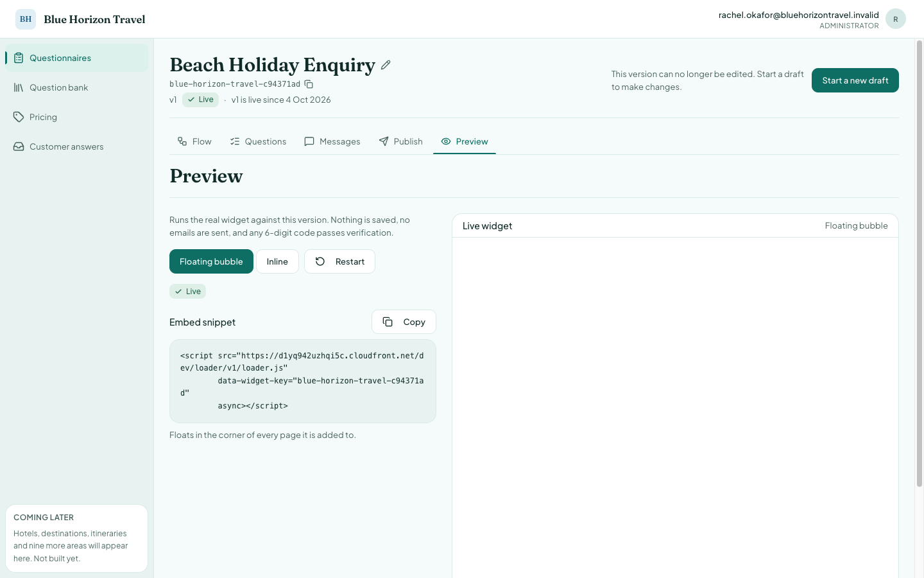The height and width of the screenshot is (578, 924).
Task: Click the Preview page heading
Action: click(206, 176)
